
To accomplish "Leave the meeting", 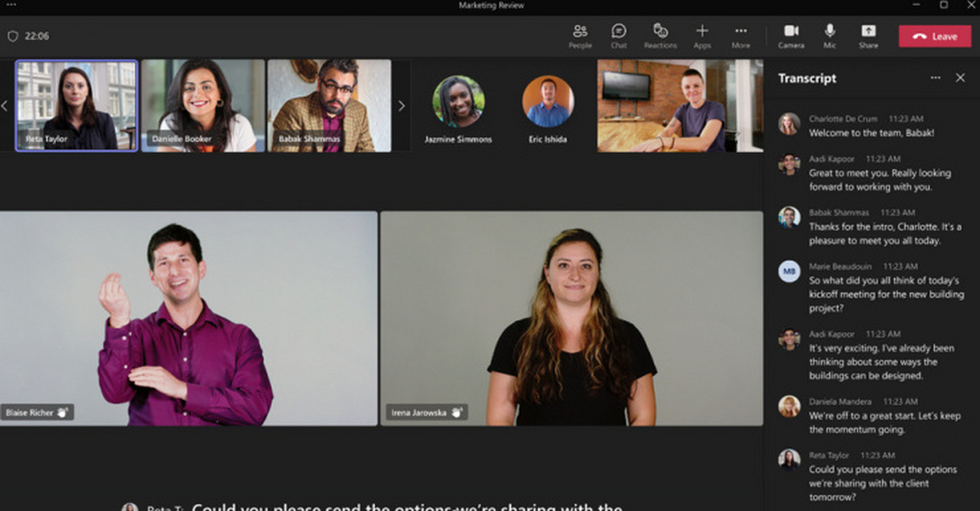I will coord(934,36).
